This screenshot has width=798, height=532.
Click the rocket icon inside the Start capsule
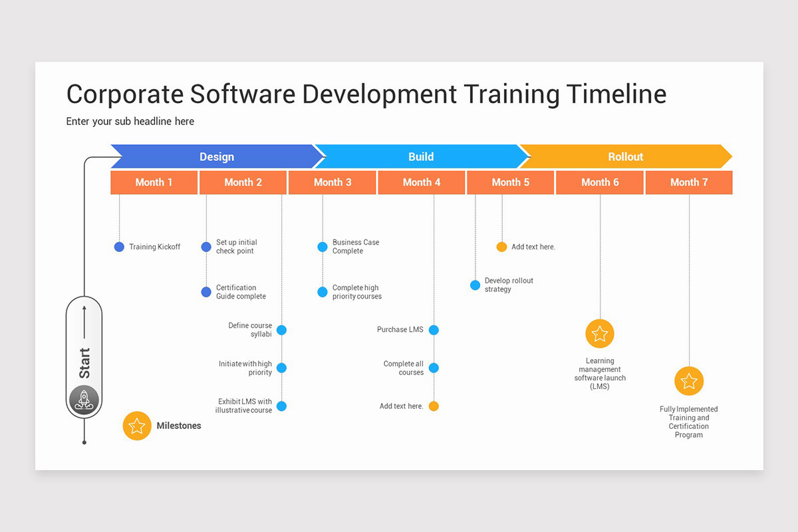[x=84, y=400]
